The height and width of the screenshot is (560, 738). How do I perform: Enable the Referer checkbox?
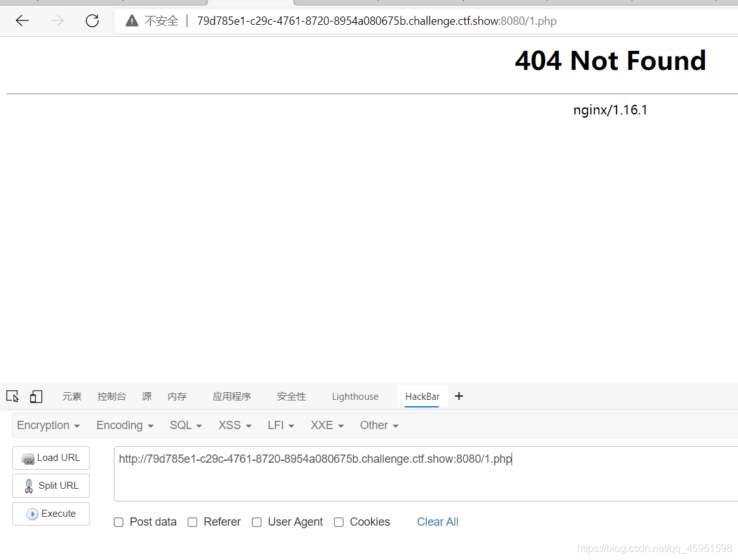pyautogui.click(x=193, y=522)
